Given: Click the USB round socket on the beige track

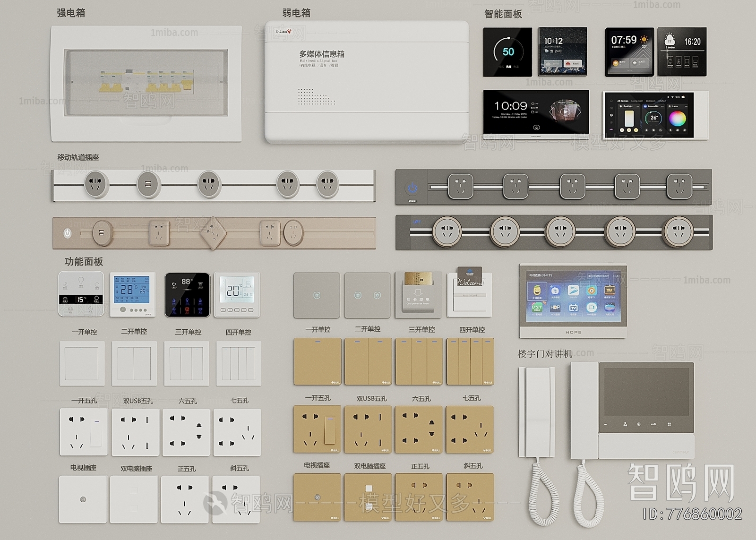Looking at the screenshot, I should pyautogui.click(x=102, y=233).
